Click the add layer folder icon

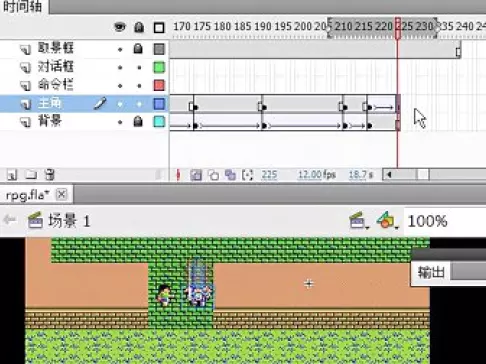click(31, 174)
